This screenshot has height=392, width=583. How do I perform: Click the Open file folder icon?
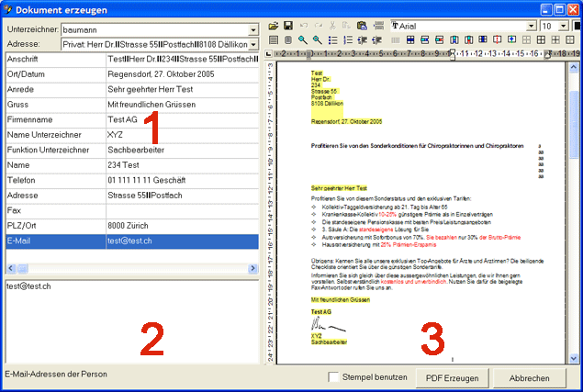coord(273,26)
